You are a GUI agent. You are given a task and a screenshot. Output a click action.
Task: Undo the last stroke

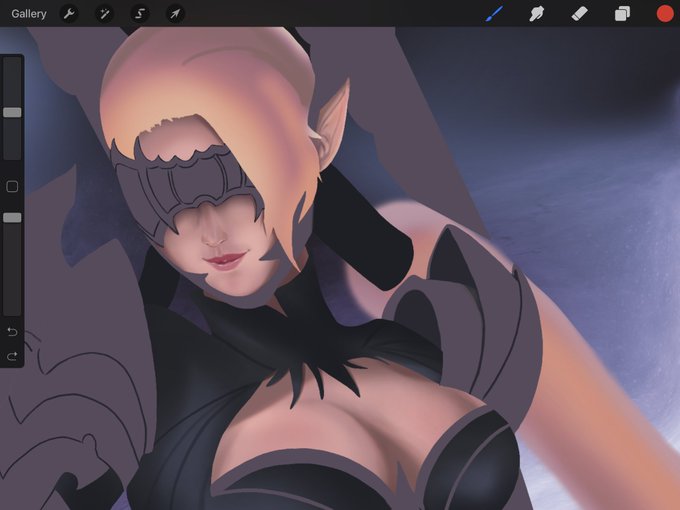(12, 332)
